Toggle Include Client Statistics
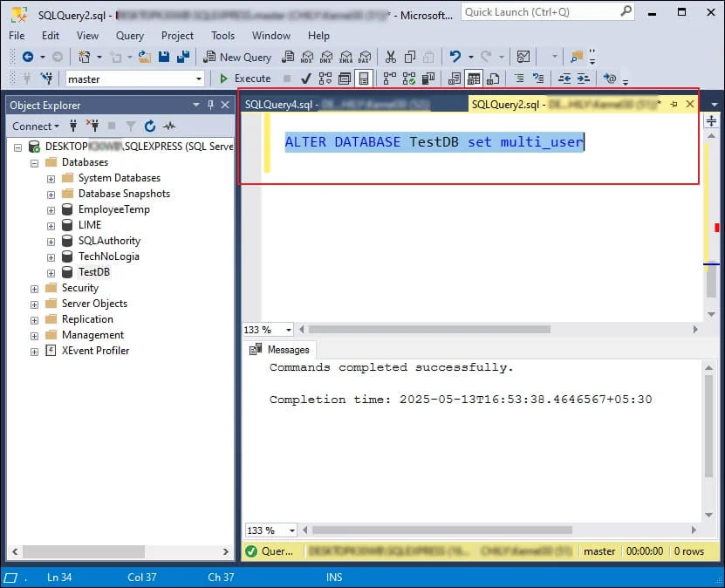This screenshot has height=588, width=725. point(428,79)
